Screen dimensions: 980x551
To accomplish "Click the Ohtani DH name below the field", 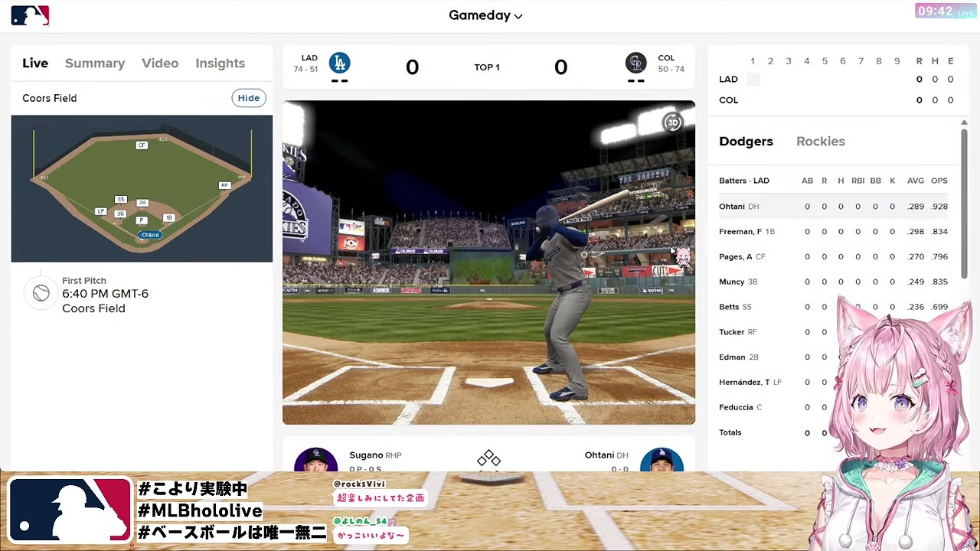I will click(x=606, y=455).
